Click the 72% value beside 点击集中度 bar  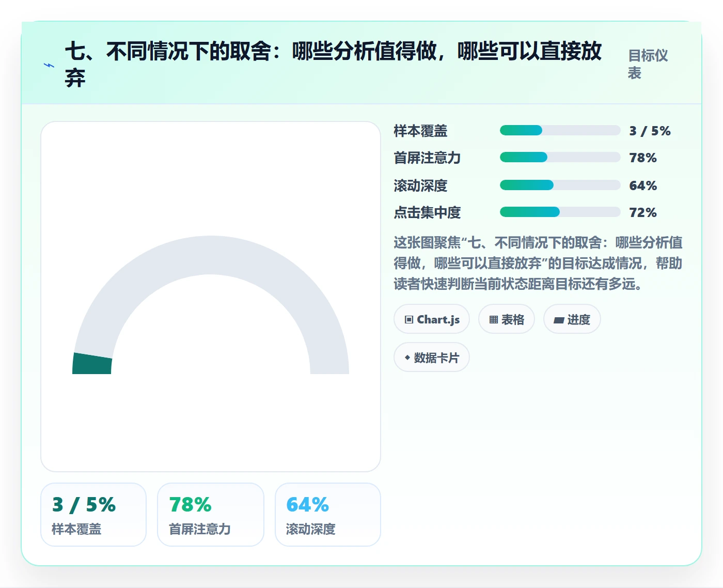pyautogui.click(x=643, y=212)
